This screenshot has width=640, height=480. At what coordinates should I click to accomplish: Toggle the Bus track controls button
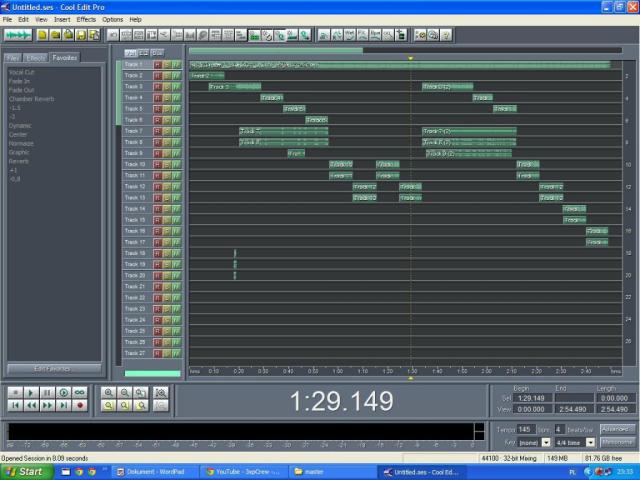157,53
